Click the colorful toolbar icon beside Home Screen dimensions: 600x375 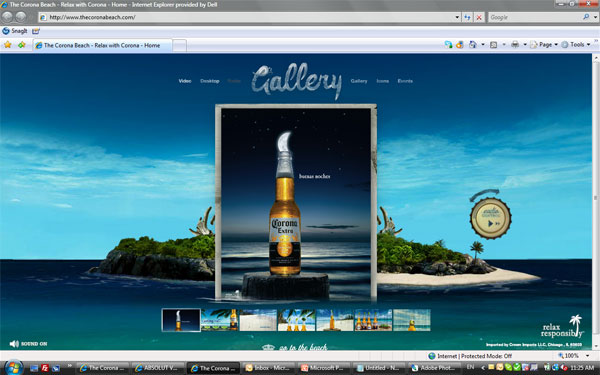(460, 45)
